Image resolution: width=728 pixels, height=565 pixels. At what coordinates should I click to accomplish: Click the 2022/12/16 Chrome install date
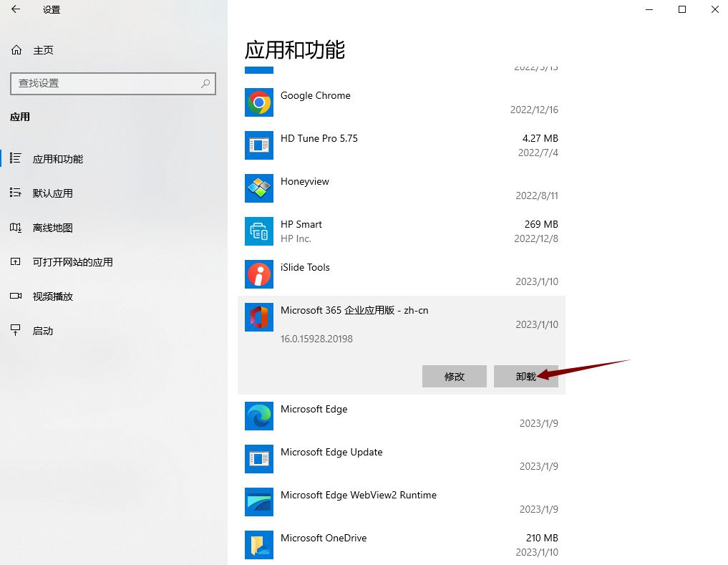point(534,110)
